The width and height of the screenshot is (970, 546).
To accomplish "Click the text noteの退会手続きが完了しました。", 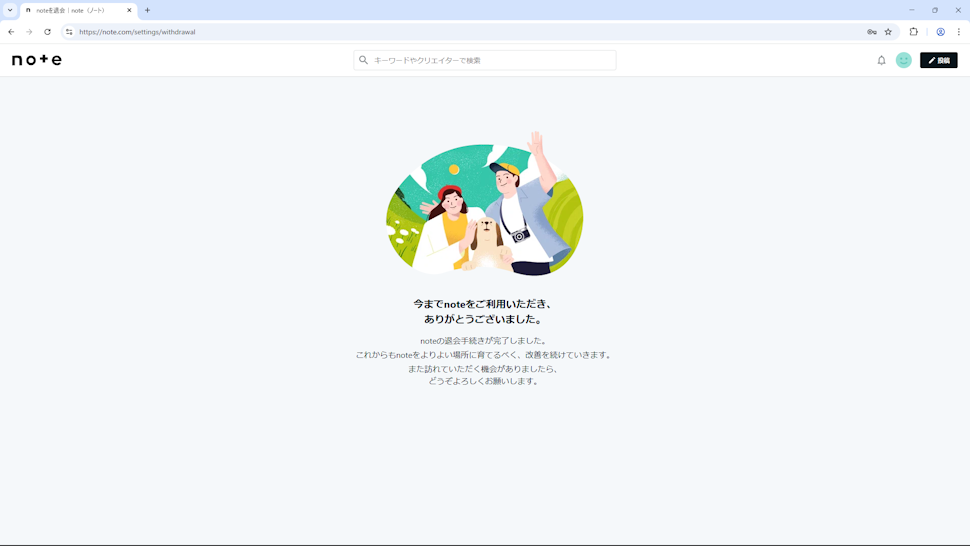I will pyautogui.click(x=484, y=341).
